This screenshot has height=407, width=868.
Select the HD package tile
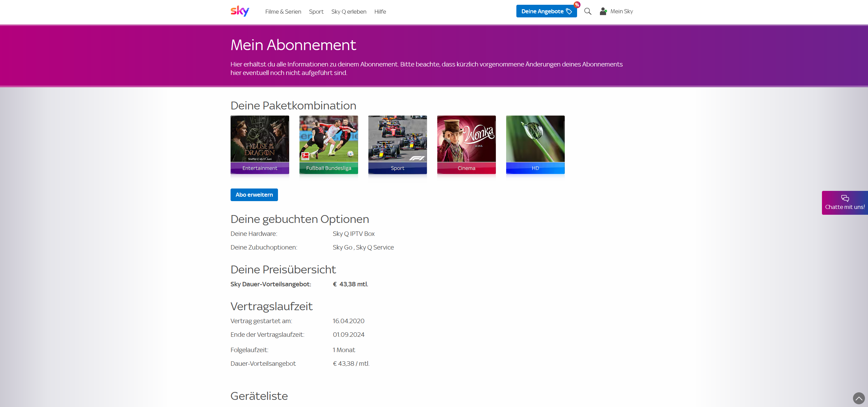(x=535, y=145)
